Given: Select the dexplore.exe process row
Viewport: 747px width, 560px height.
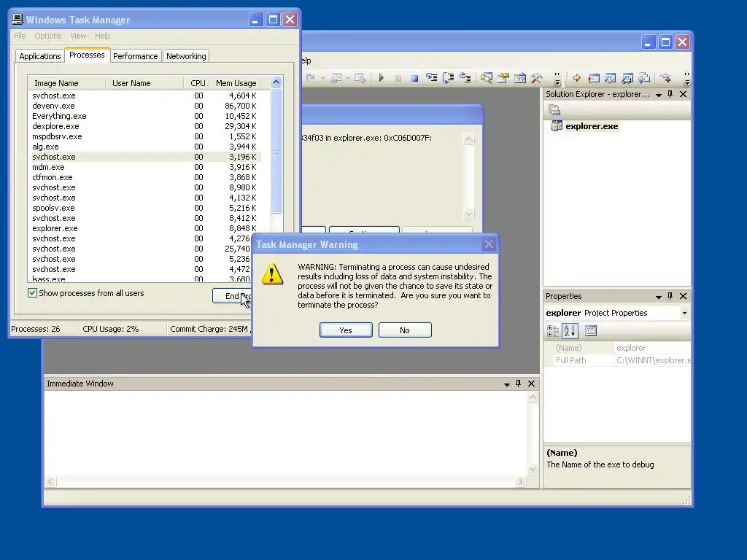Looking at the screenshot, I should click(145, 126).
